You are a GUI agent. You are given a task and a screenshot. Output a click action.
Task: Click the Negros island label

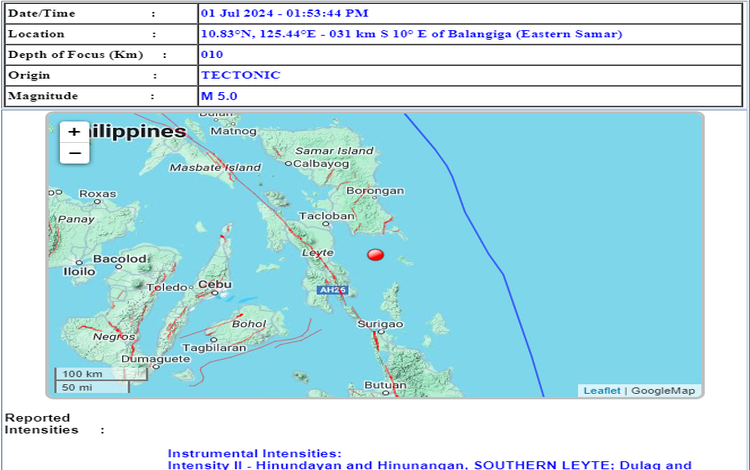114,337
